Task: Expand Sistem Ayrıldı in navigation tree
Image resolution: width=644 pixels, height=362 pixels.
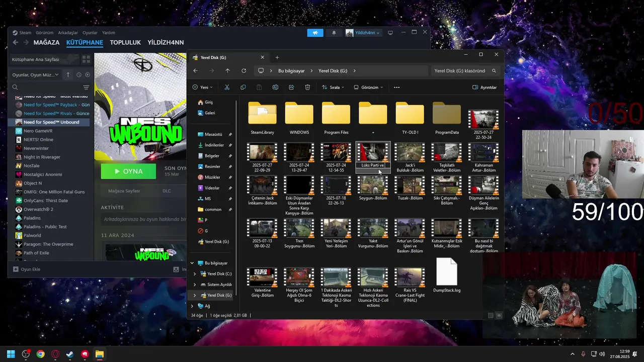Action: point(195,285)
